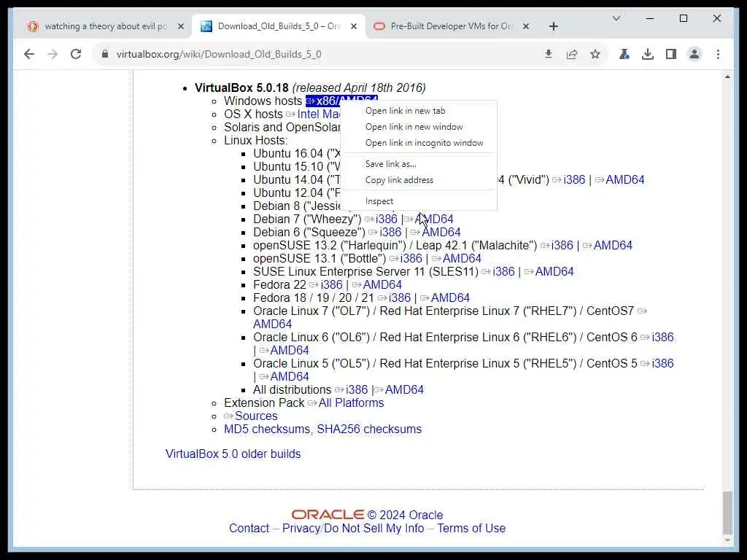Bookmark this page with star icon
This screenshot has width=747, height=560.
(595, 54)
